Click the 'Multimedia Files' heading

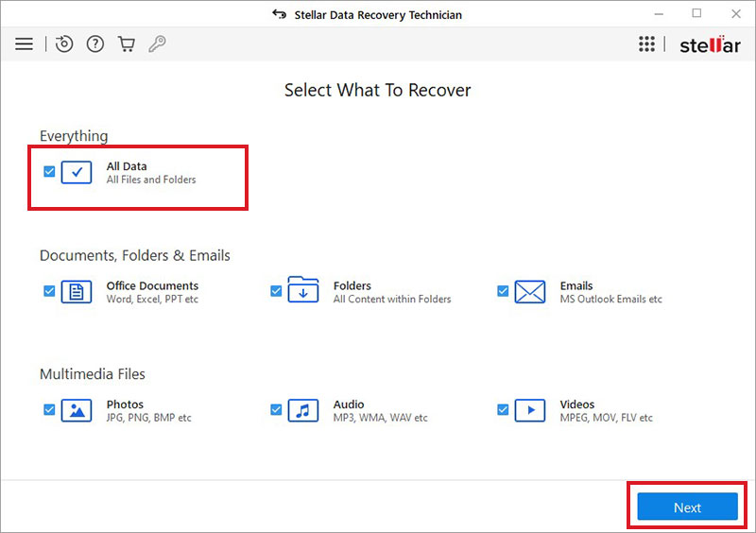pos(92,374)
